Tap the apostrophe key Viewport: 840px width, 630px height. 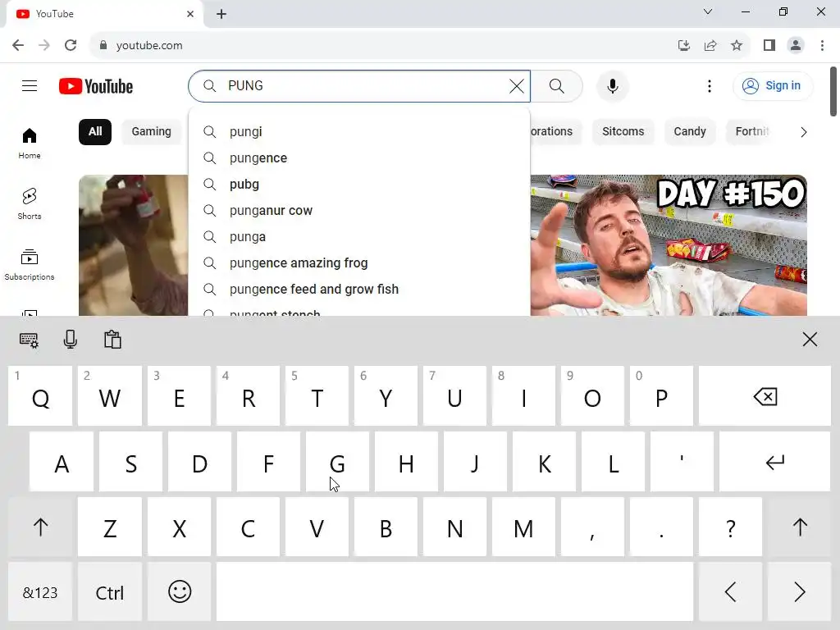[682, 462]
